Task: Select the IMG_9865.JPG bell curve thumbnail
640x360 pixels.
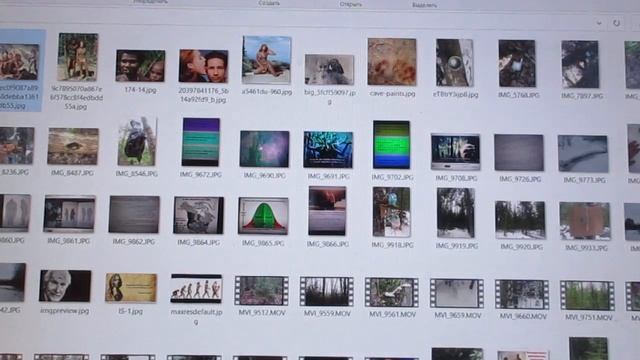Action: coord(263,216)
